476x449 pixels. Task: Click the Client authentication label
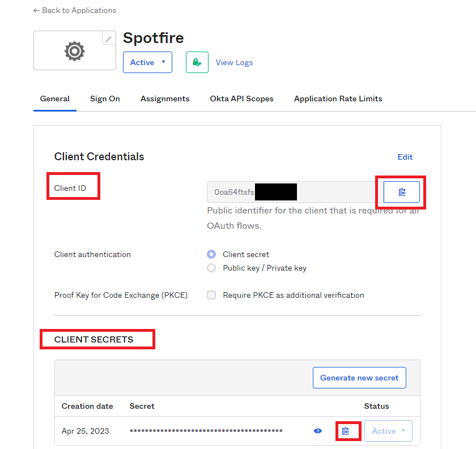[92, 254]
